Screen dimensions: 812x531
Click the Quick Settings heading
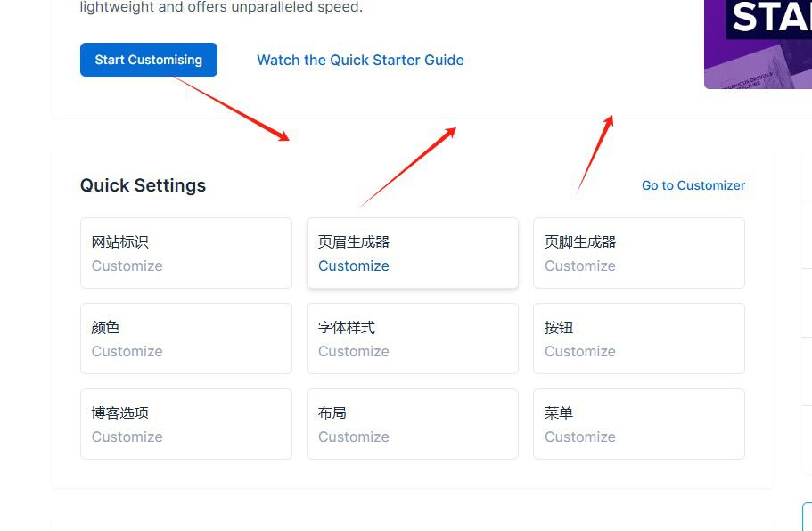tap(143, 185)
